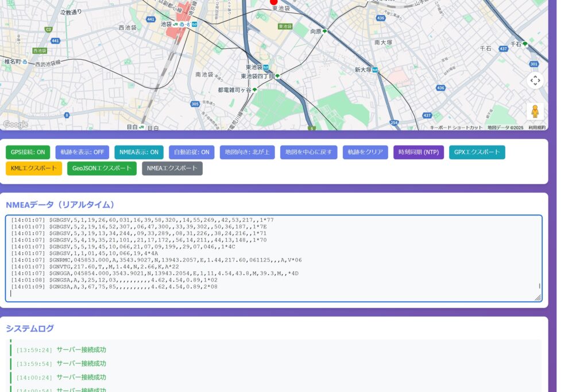Toggle GPS接続 ON button
Viewport: 588px width, 392px height.
click(x=28, y=152)
